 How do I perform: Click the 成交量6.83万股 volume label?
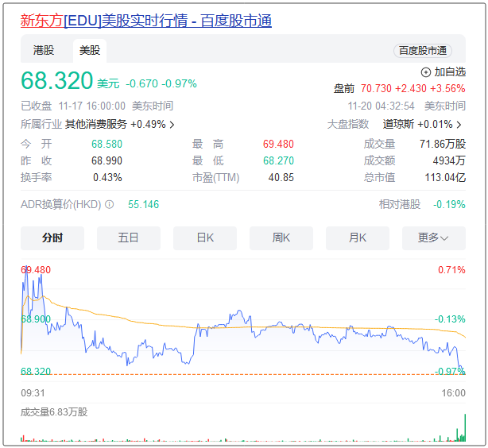[54, 412]
